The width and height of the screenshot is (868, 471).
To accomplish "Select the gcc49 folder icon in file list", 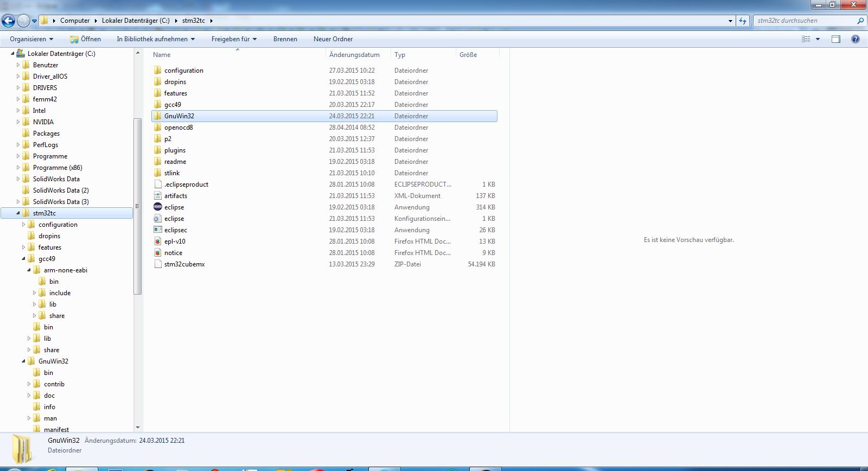I will [x=158, y=105].
